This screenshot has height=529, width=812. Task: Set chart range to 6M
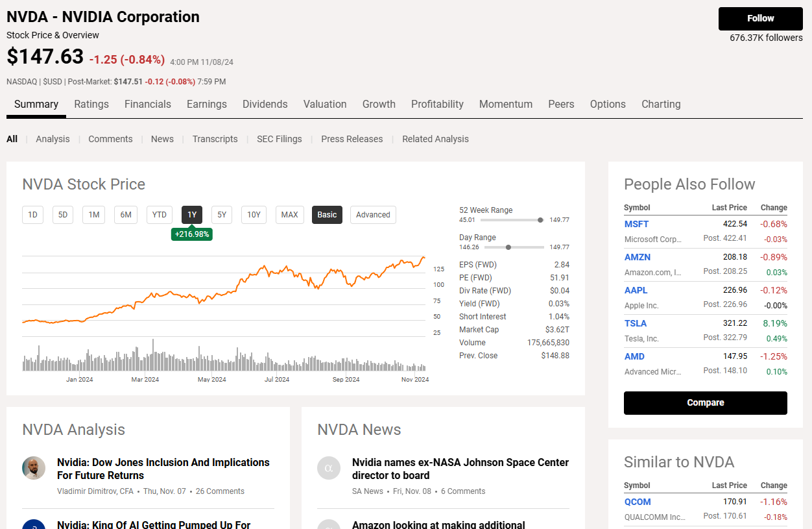tap(126, 215)
